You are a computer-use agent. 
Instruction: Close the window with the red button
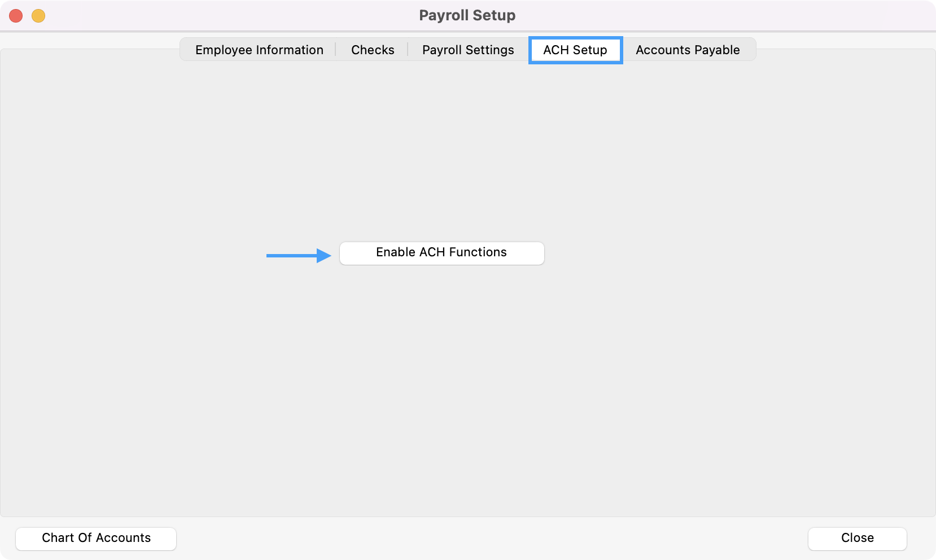pyautogui.click(x=16, y=16)
